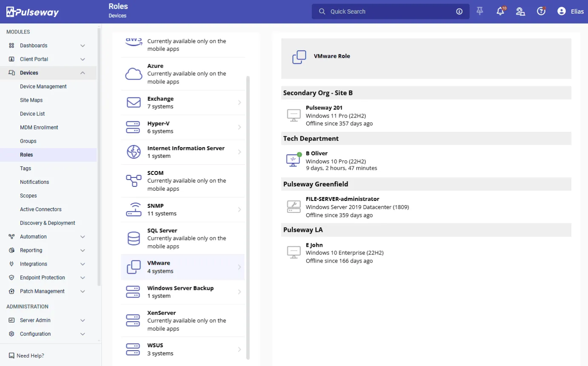Viewport: 588px width, 366px height.
Task: Expand the Server Admin section
Action: coord(83,320)
